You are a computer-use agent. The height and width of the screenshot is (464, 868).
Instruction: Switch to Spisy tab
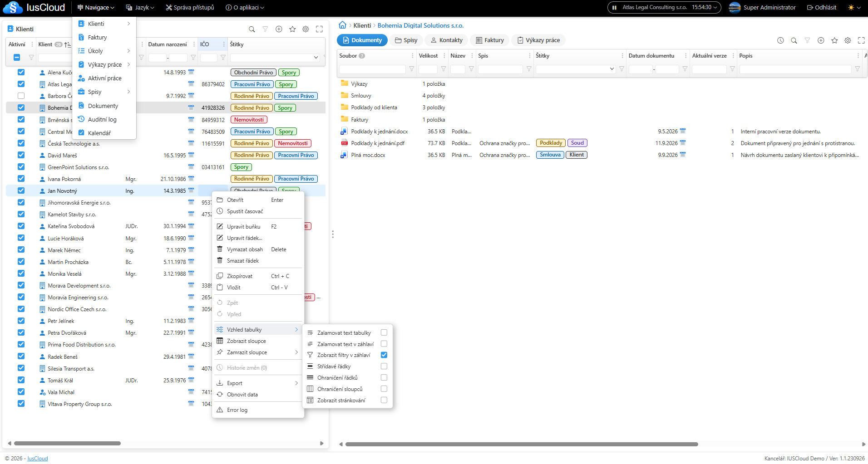(x=406, y=40)
